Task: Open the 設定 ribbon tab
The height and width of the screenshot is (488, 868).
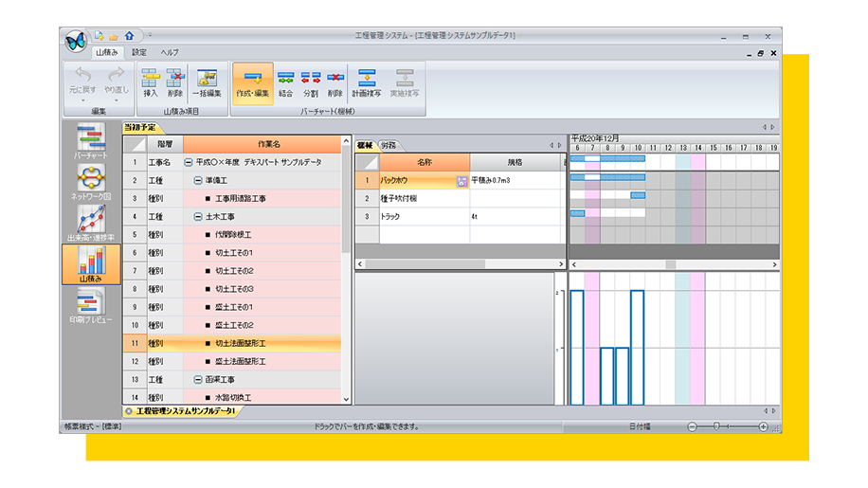Action: point(139,52)
